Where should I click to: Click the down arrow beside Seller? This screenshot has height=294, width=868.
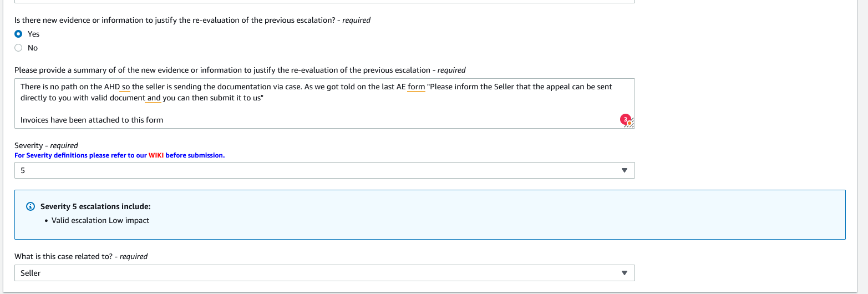point(625,273)
